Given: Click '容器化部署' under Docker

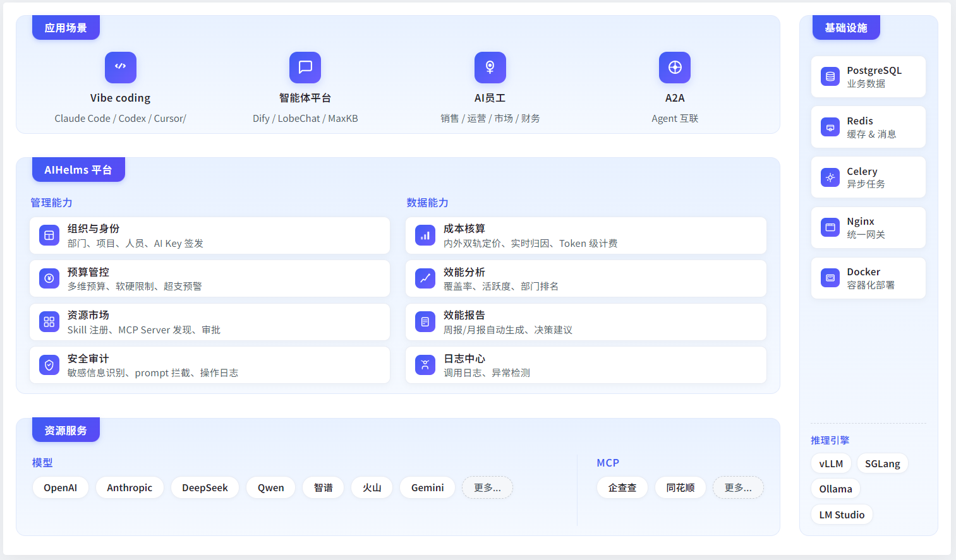Looking at the screenshot, I should pos(871,285).
